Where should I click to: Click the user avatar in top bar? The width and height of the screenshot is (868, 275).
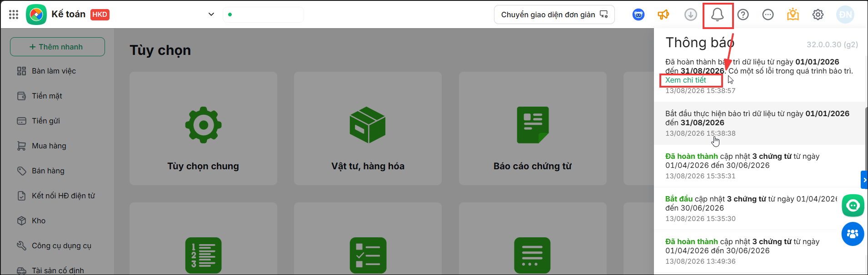pos(845,15)
